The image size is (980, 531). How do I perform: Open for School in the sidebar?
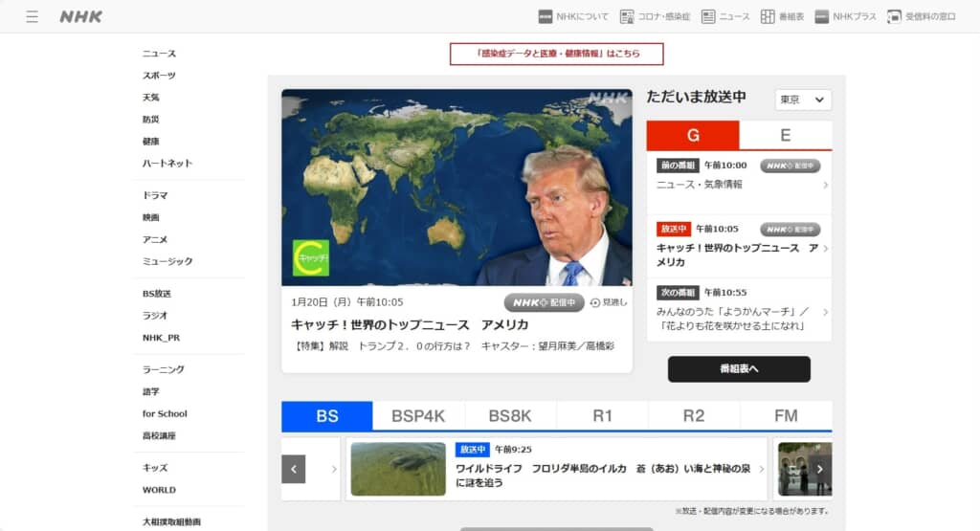click(x=165, y=413)
